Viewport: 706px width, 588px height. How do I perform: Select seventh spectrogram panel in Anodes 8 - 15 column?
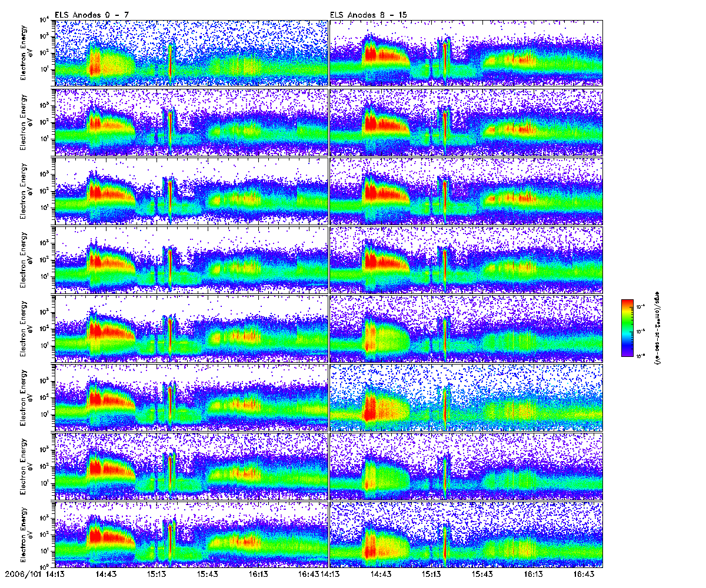tap(466, 466)
